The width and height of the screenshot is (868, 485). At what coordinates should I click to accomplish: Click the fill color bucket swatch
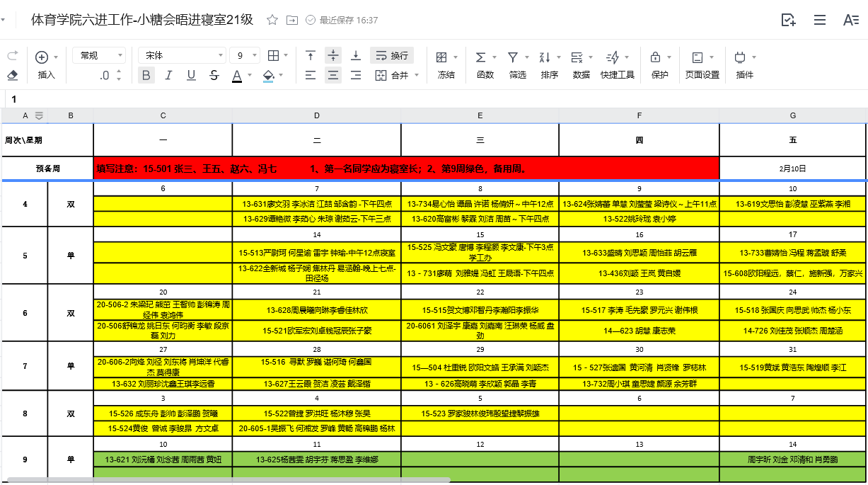268,75
